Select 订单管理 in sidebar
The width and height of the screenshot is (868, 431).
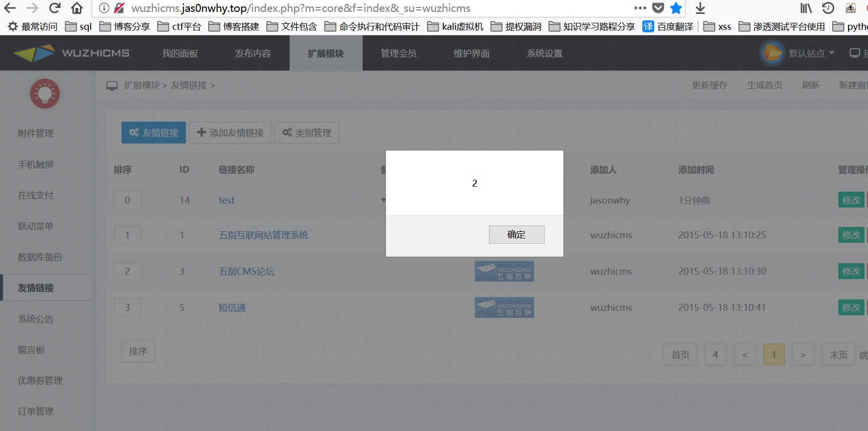[36, 411]
